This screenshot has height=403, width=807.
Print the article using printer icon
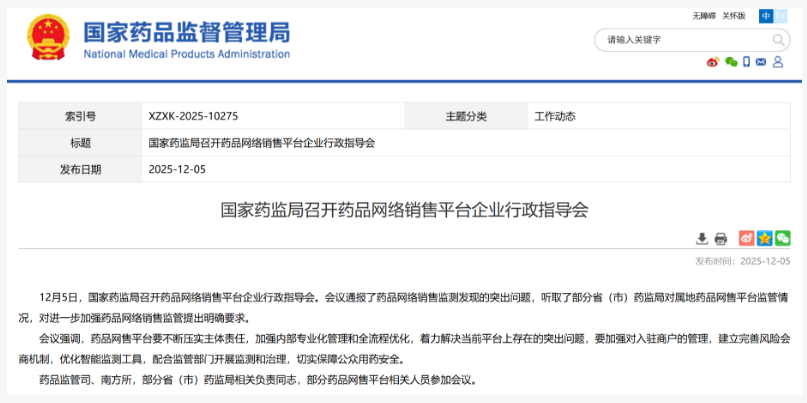click(720, 238)
